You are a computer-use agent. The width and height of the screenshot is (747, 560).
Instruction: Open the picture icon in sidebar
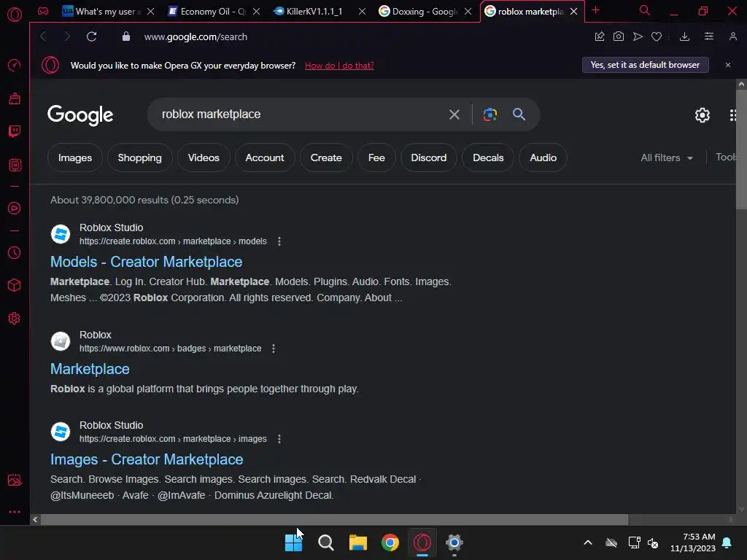coord(15,480)
